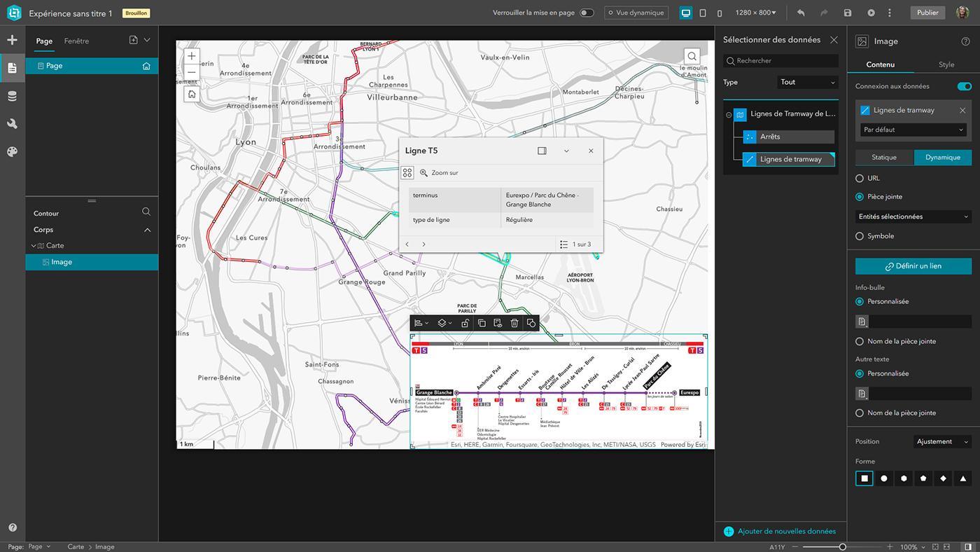Click the map home extent icon
This screenshot has height=552, width=980.
tap(192, 94)
